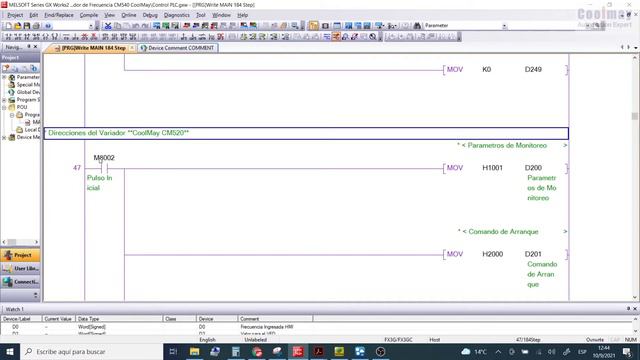The width and height of the screenshot is (640, 360).
Task: Click the highlighted Navigation window toolbar icon
Action: coord(313,26)
